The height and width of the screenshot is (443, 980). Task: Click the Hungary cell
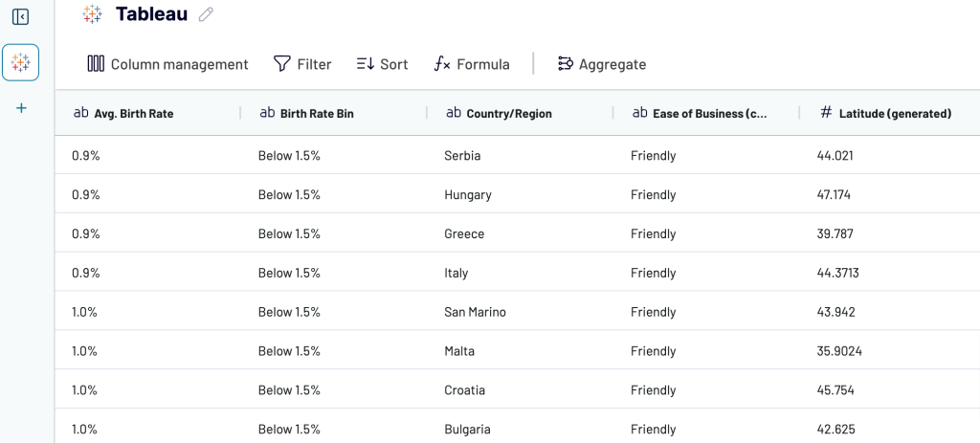coord(468,195)
